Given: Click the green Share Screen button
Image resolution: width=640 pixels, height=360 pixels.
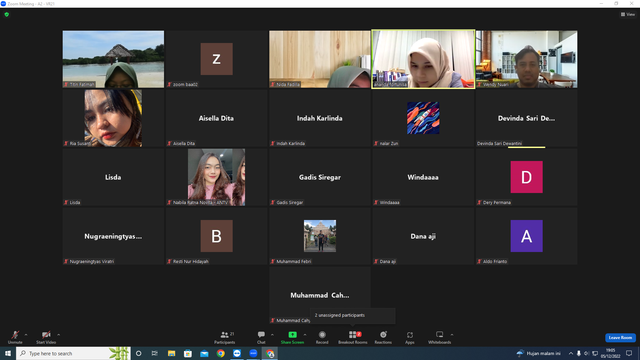Looking at the screenshot, I should click(x=292, y=337).
